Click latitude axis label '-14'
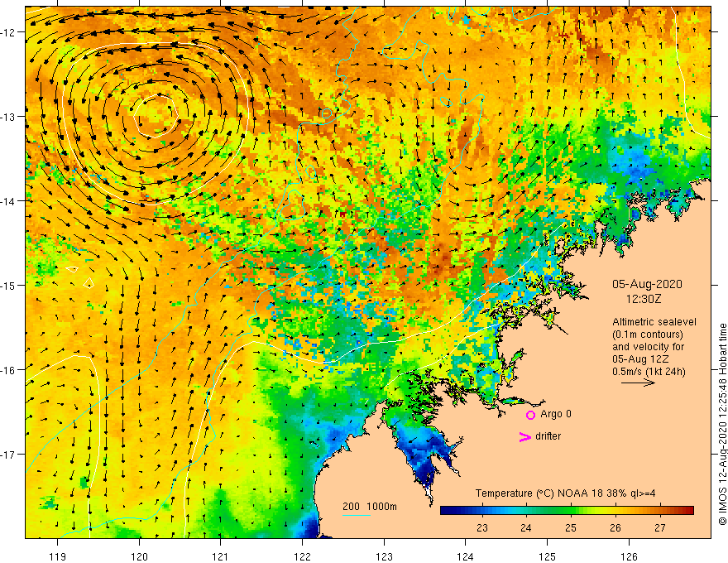The image size is (728, 563). [8, 201]
